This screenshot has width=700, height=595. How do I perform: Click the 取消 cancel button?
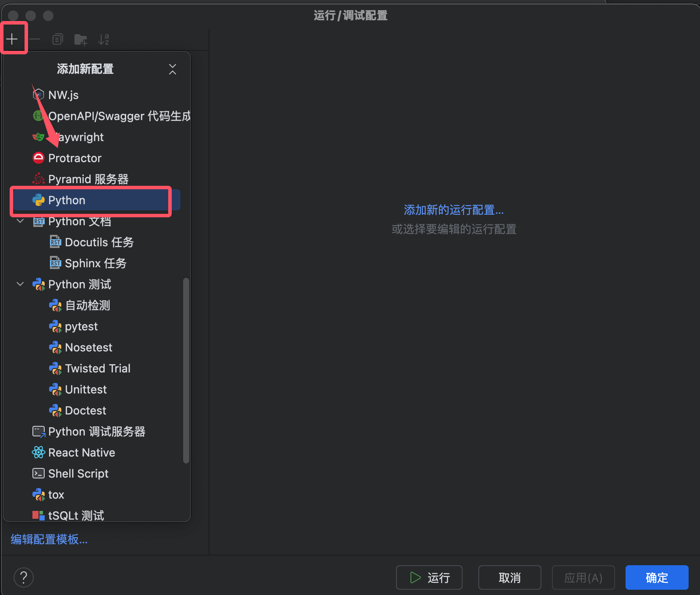509,577
